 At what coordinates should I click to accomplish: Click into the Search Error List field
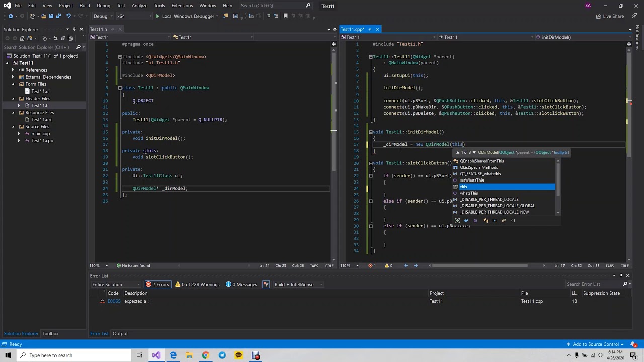point(594,284)
